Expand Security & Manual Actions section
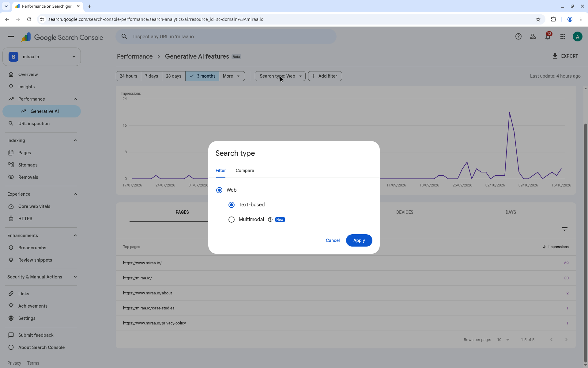This screenshot has height=368, width=588. coord(75,277)
